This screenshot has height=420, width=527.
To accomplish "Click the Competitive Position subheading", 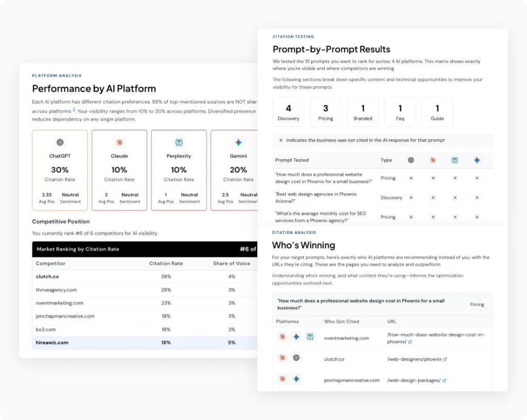I will (x=61, y=222).
